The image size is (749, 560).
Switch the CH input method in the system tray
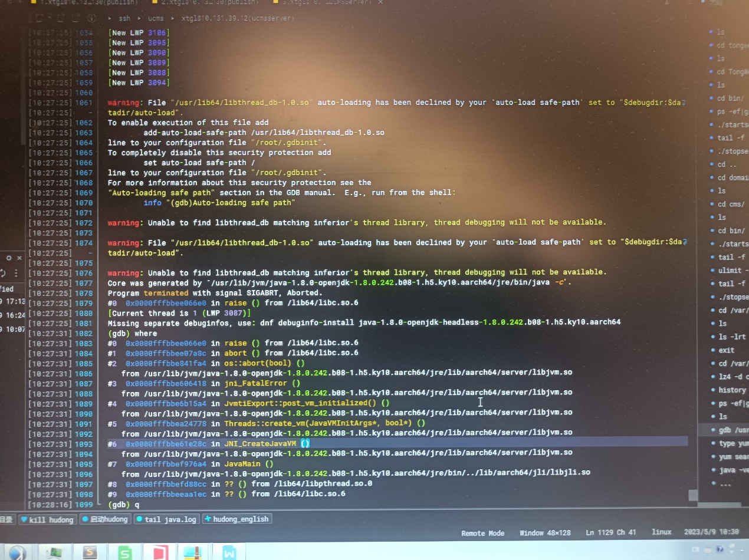pos(696,549)
